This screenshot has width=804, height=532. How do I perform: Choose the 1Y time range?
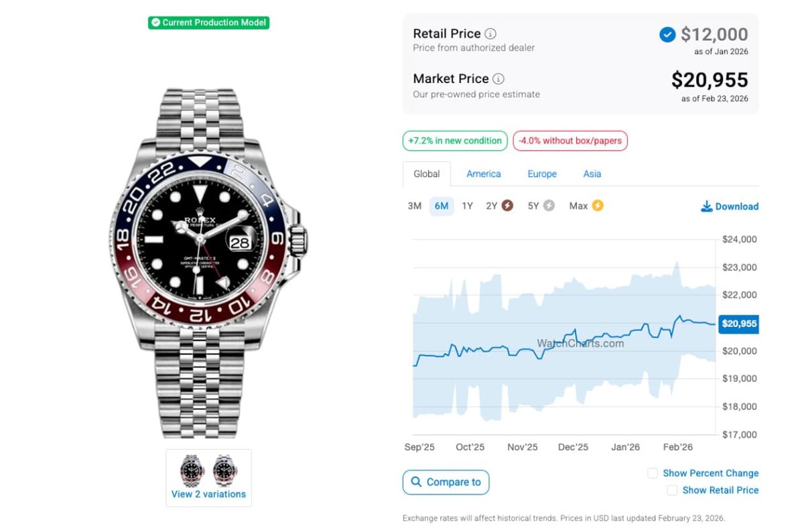coord(468,206)
